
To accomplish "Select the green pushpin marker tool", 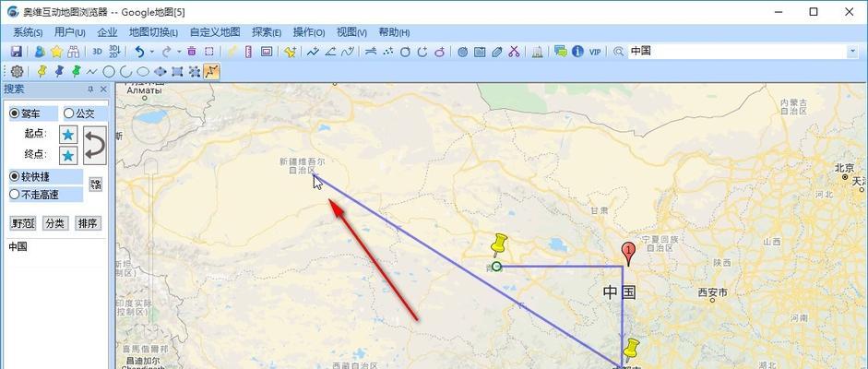I will 76,71.
